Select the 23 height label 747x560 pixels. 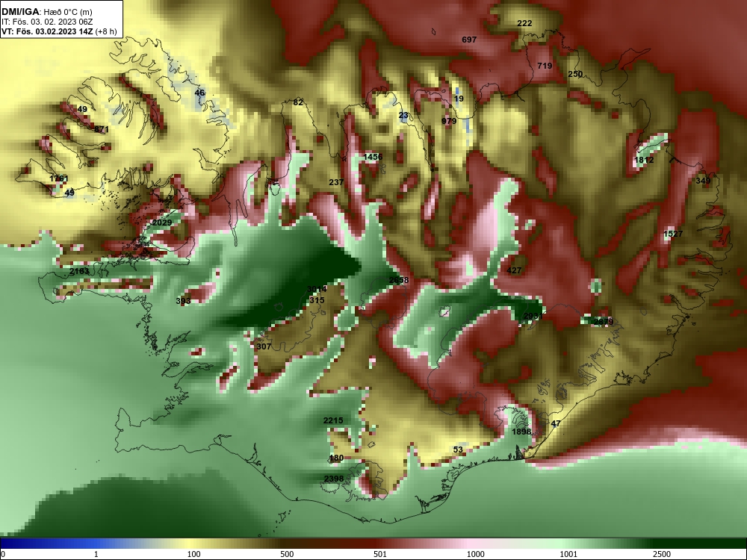[x=403, y=115]
